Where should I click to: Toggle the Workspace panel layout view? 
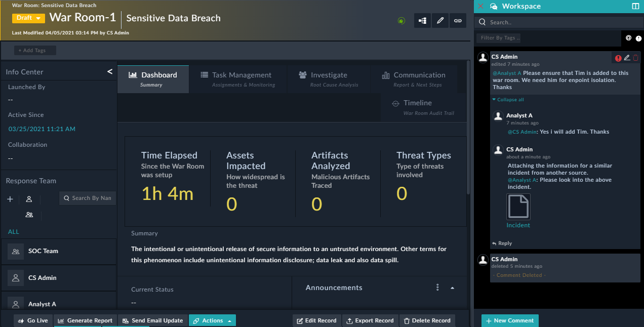pyautogui.click(x=635, y=7)
